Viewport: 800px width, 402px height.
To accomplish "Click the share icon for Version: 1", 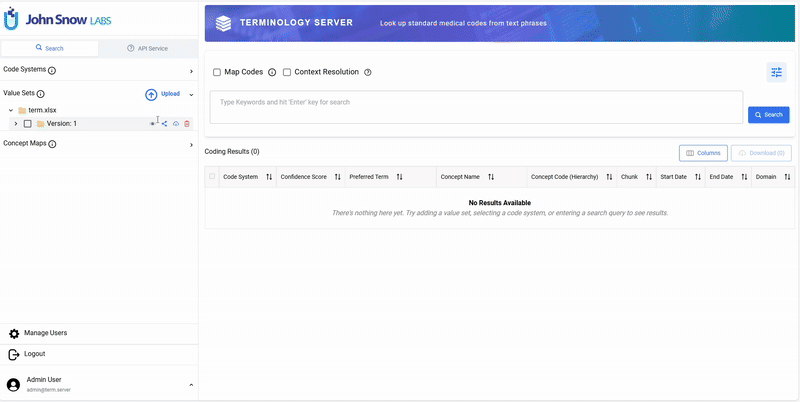I will pyautogui.click(x=164, y=124).
